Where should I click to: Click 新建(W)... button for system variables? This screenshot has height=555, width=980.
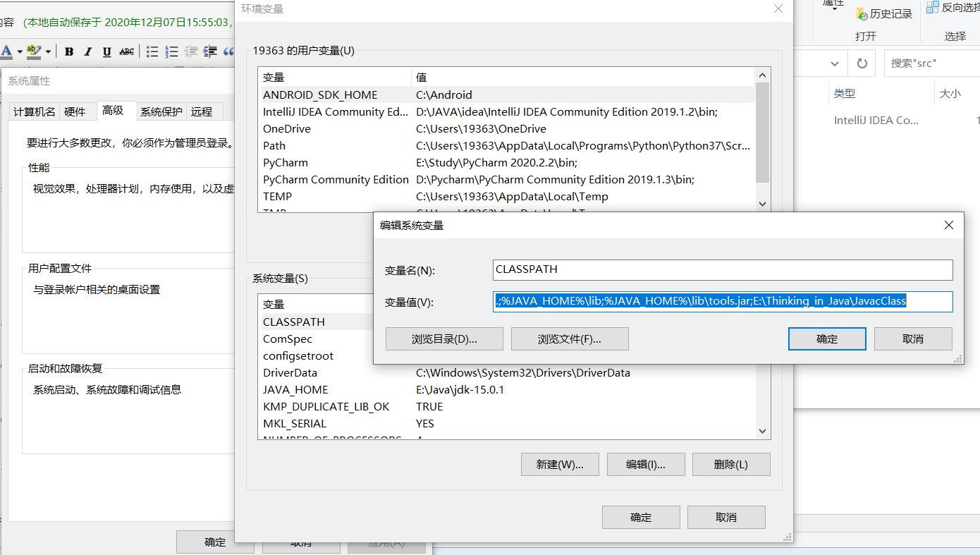click(x=560, y=465)
